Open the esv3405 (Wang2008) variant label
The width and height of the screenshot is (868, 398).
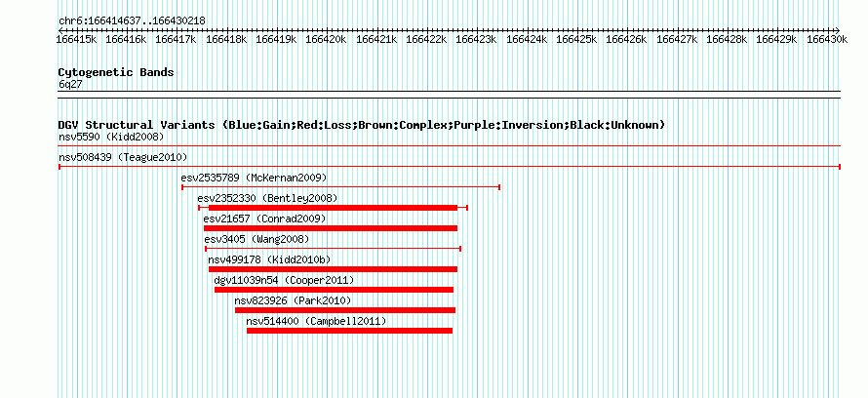point(256,239)
